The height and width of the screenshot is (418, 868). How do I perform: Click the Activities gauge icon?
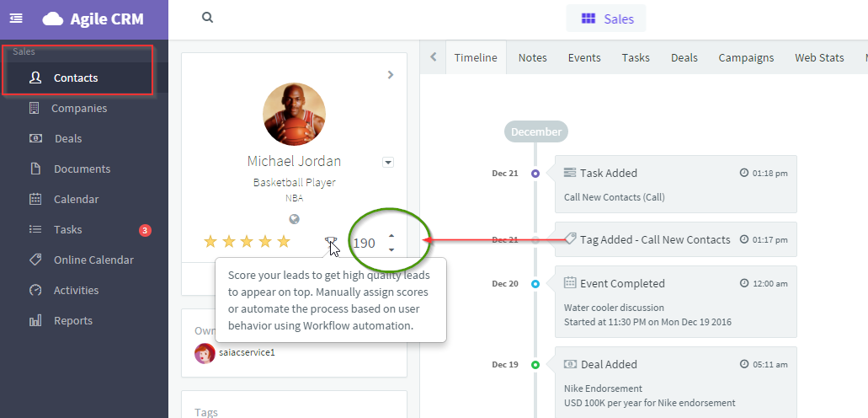click(x=35, y=290)
